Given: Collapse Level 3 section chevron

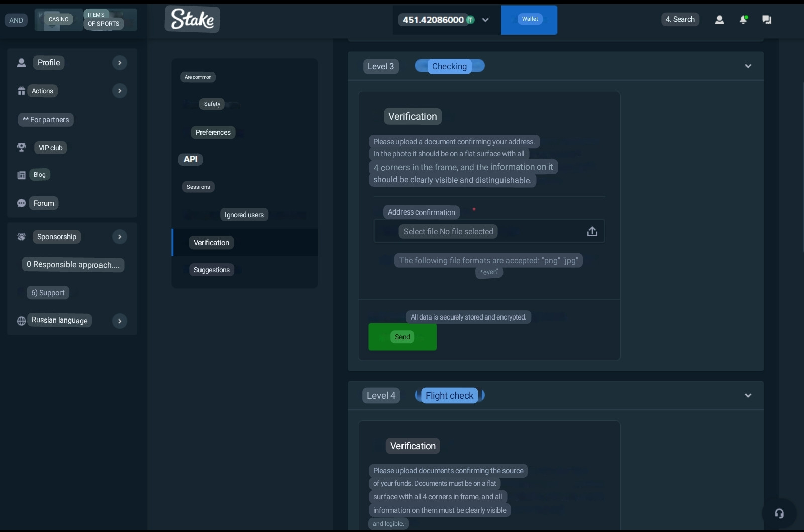Looking at the screenshot, I should (x=748, y=66).
